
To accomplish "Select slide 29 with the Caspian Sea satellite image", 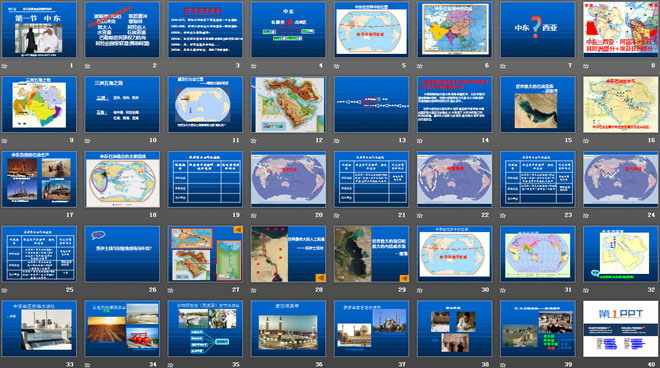I will tap(371, 253).
